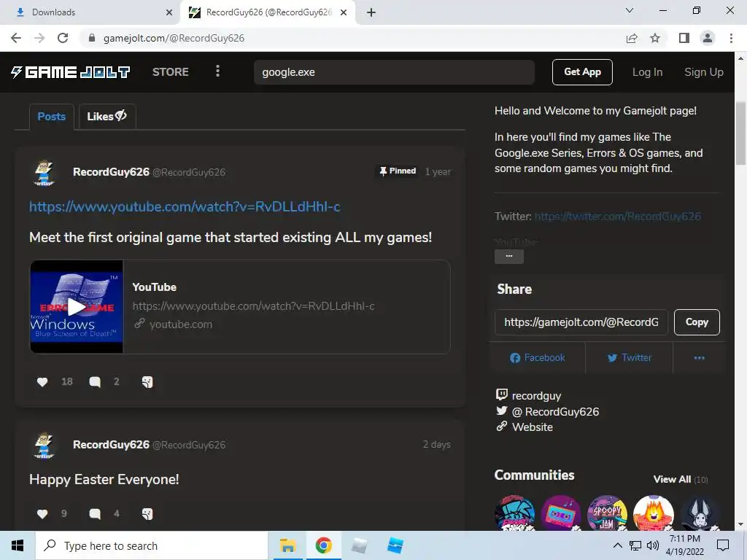Screen dimensions: 747x560
Task: Open the tab search chevron
Action: tap(630, 10)
